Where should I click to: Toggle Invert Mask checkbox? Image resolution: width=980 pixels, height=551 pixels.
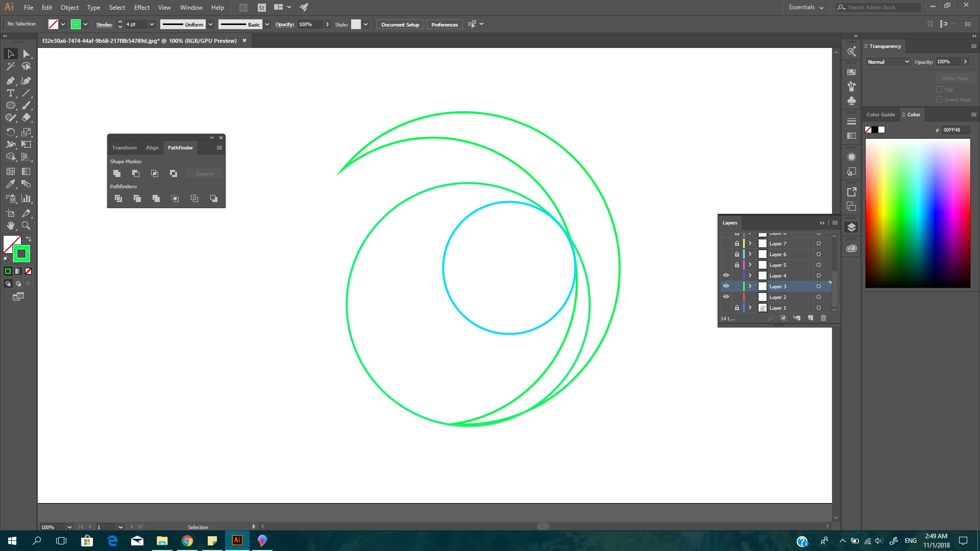tap(939, 99)
